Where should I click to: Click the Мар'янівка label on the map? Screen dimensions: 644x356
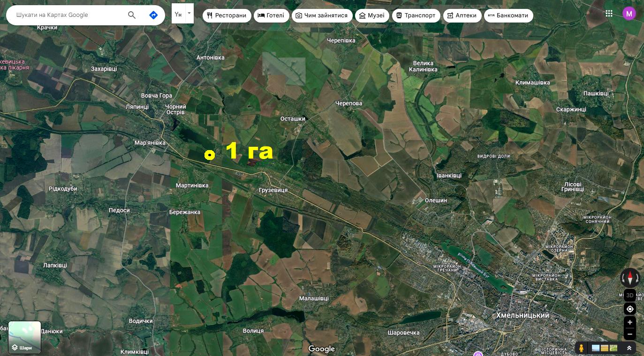150,143
